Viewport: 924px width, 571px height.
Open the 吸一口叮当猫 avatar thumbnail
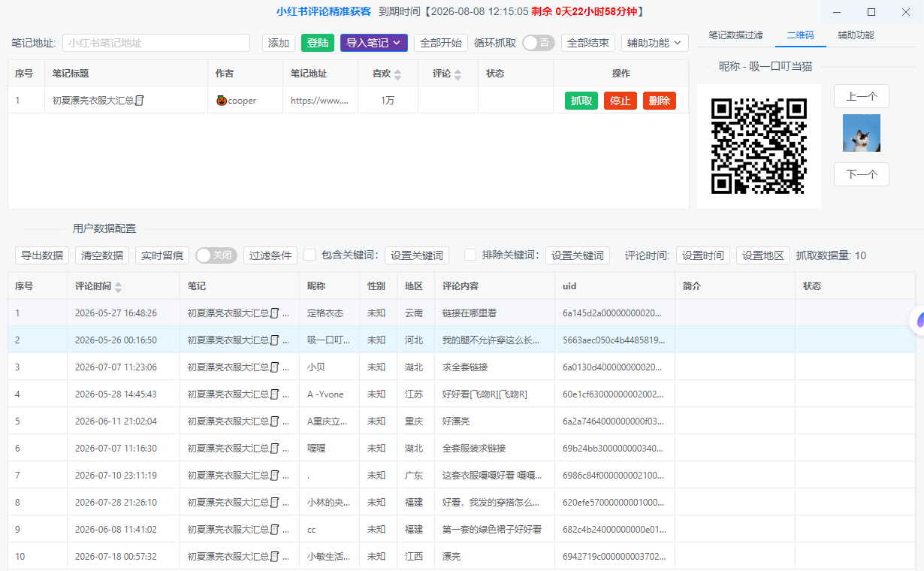(x=862, y=133)
